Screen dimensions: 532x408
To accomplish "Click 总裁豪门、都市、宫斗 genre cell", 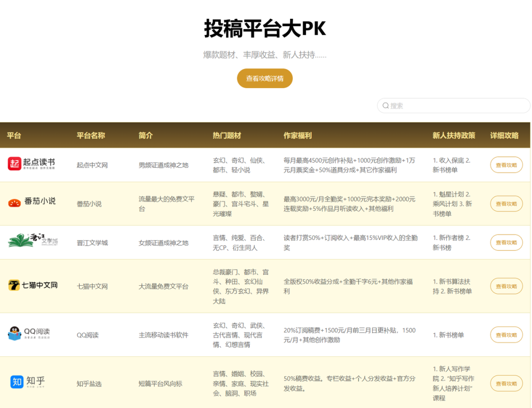I will 241,286.
